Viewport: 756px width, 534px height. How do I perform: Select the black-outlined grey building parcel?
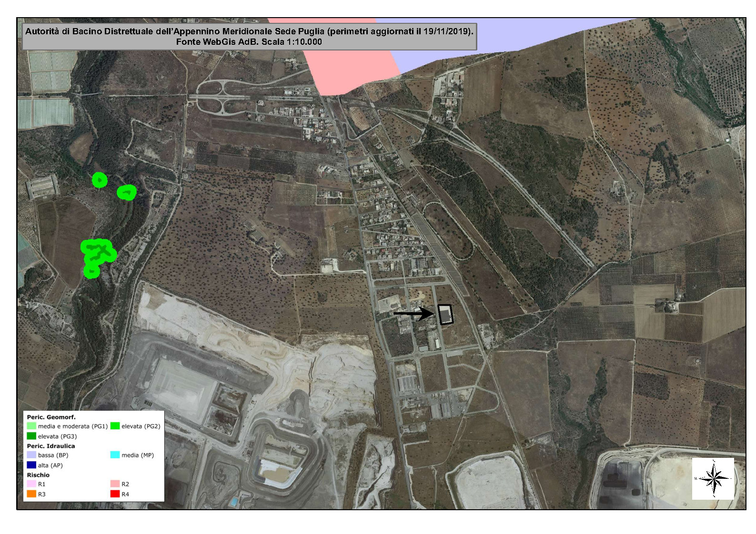[x=445, y=315]
